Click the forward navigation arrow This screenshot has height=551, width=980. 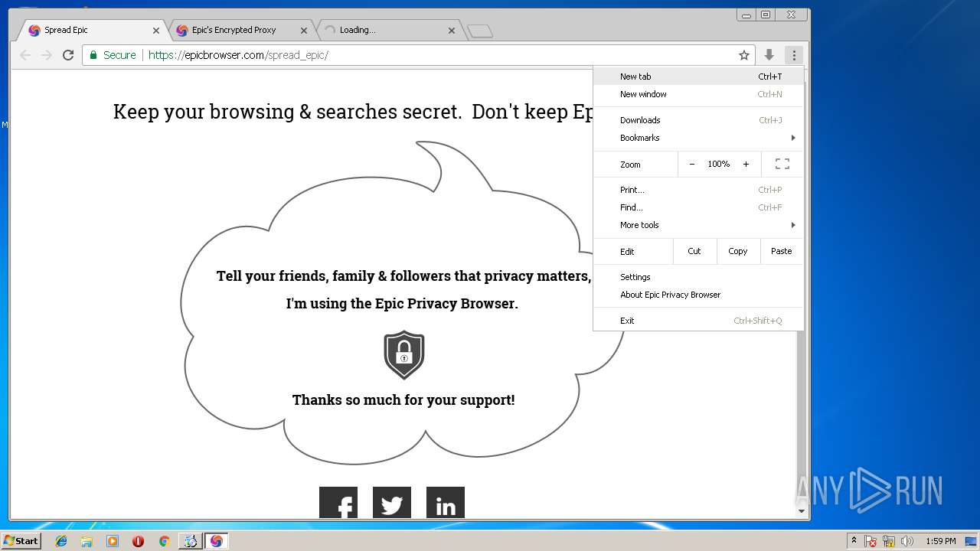coord(47,55)
